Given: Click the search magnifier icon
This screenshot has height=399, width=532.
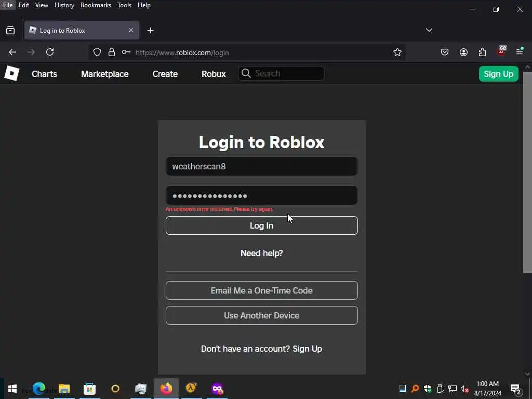Looking at the screenshot, I should pyautogui.click(x=246, y=73).
